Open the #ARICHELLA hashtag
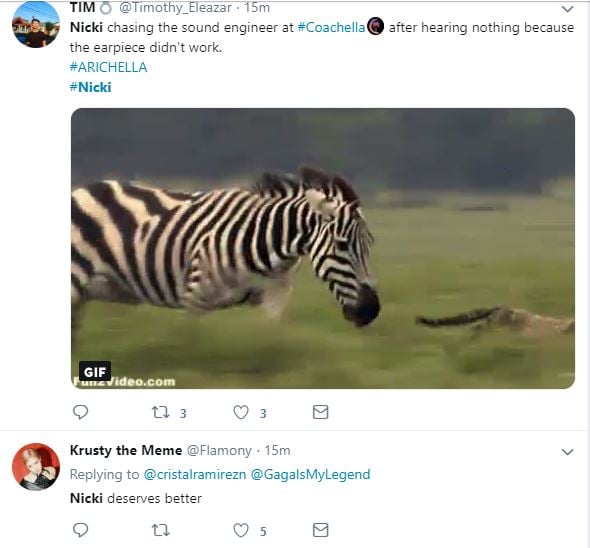 click(x=108, y=67)
